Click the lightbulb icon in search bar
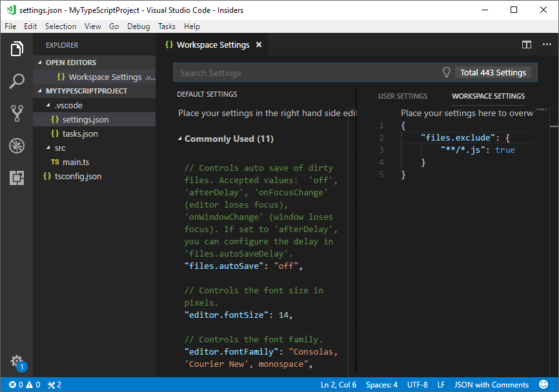 [446, 72]
